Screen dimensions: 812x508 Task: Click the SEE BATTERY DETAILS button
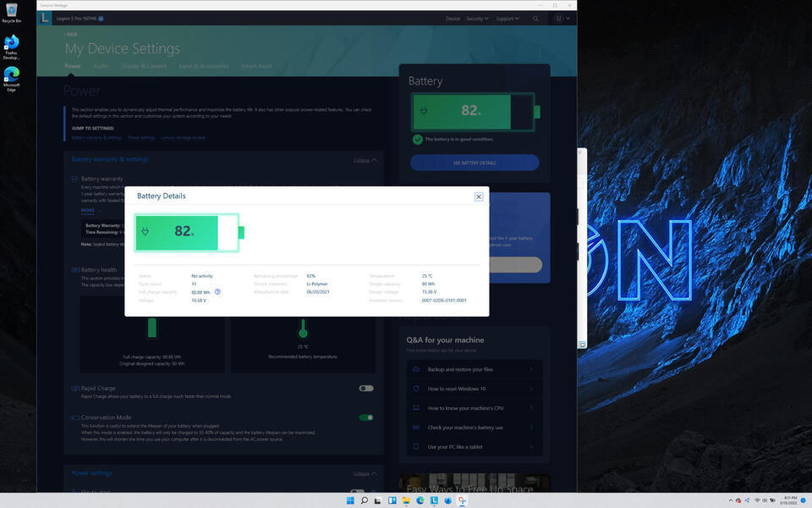[x=475, y=163]
